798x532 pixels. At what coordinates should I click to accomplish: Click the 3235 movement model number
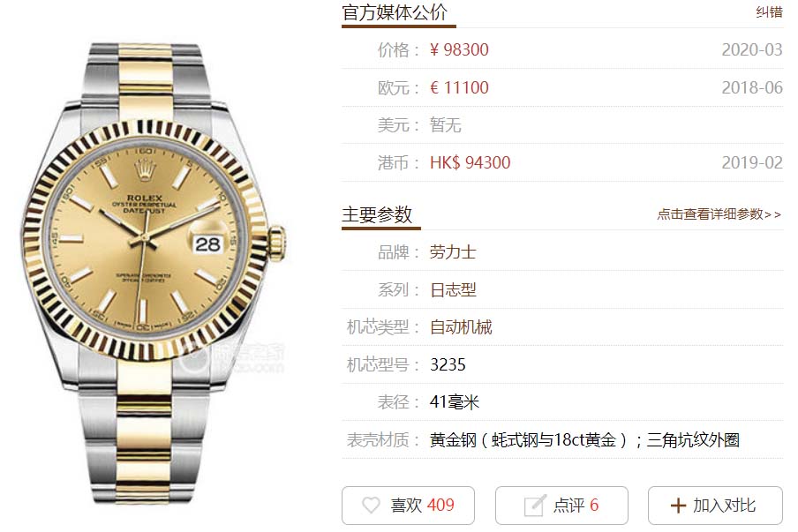click(448, 364)
